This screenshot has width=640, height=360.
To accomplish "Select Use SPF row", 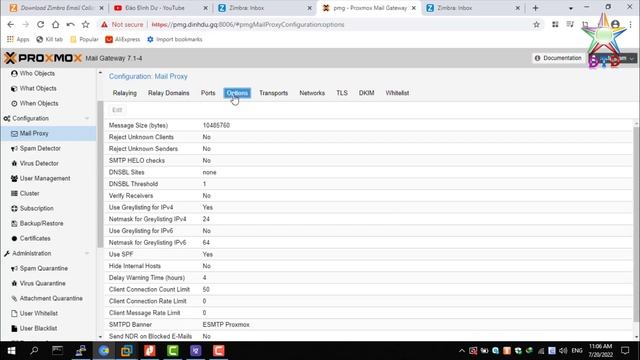I will pos(369,254).
